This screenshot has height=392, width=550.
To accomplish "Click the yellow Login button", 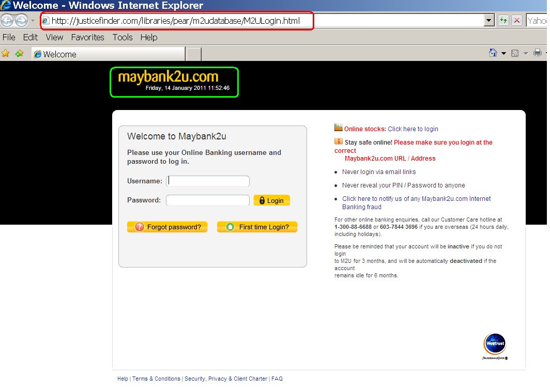I will (x=272, y=200).
